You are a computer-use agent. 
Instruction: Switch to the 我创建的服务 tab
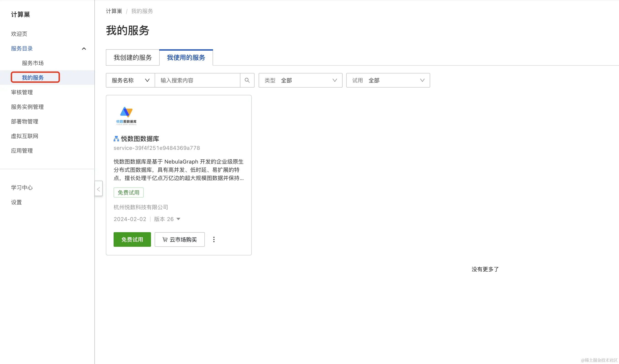click(133, 57)
